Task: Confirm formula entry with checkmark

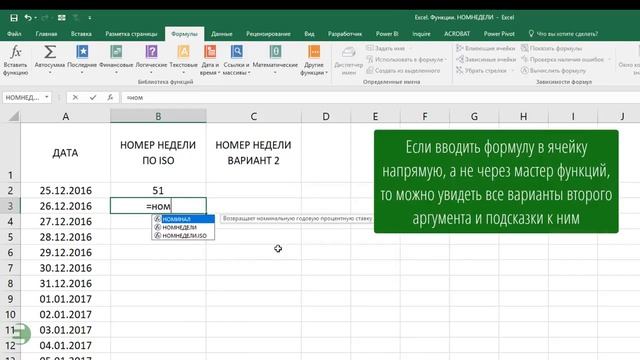Action: [93, 98]
